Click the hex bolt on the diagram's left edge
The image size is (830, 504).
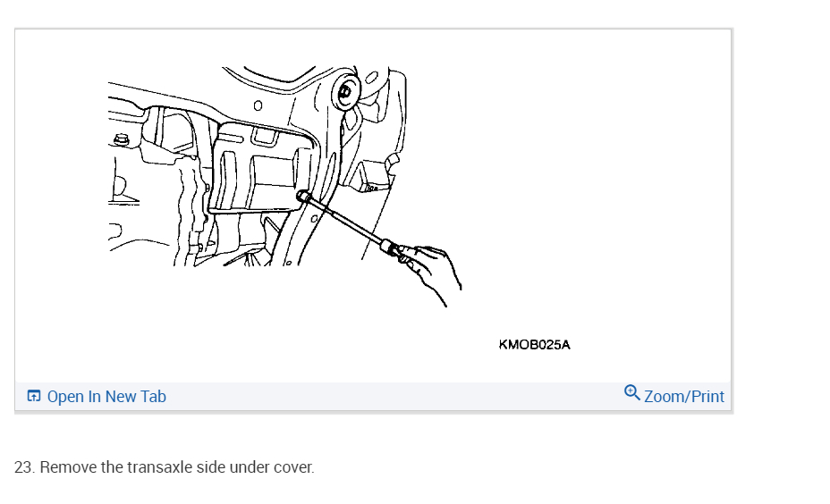coord(122,139)
